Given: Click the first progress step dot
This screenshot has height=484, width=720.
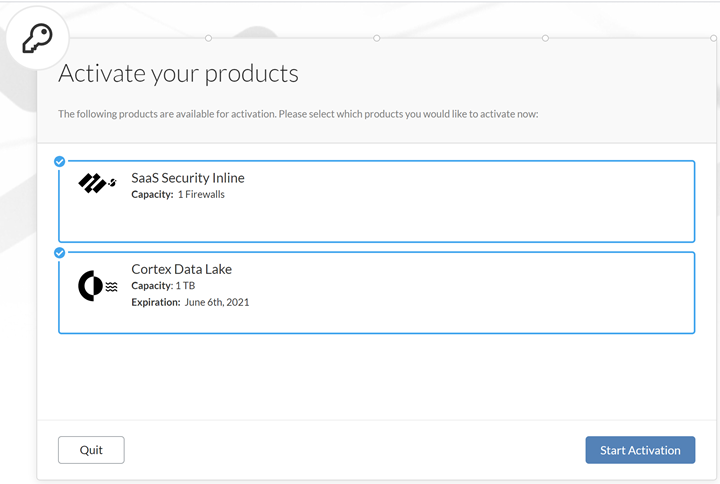Looking at the screenshot, I should pyautogui.click(x=208, y=38).
